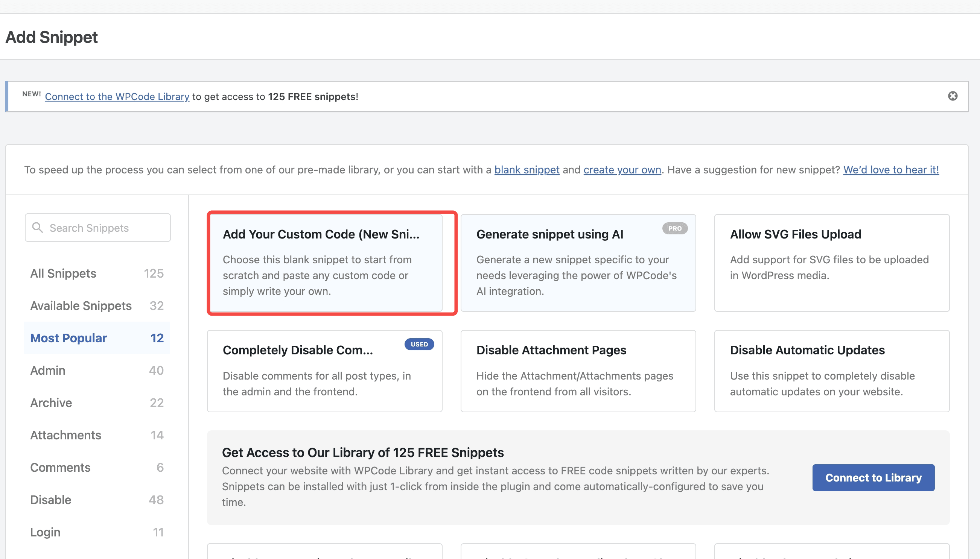Viewport: 980px width, 559px height.
Task: Select the Disable Attachment Pages snippet
Action: pyautogui.click(x=578, y=371)
